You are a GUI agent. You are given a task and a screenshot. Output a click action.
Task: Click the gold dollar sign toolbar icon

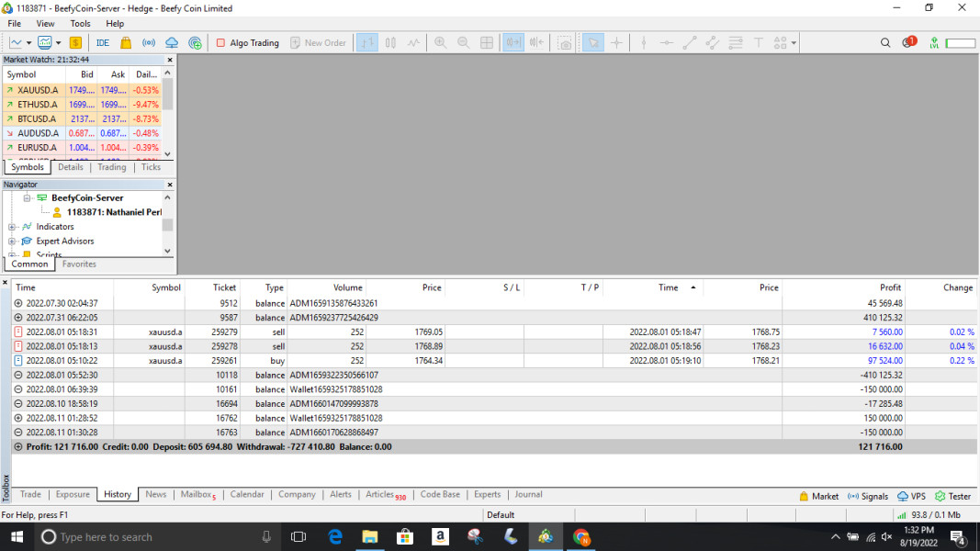coord(75,42)
